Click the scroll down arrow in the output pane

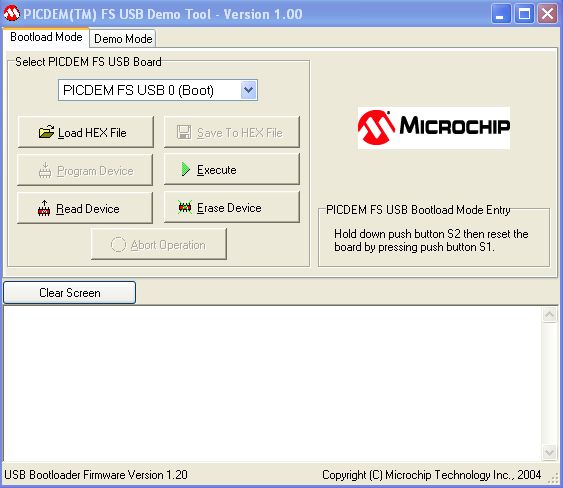coord(549,452)
